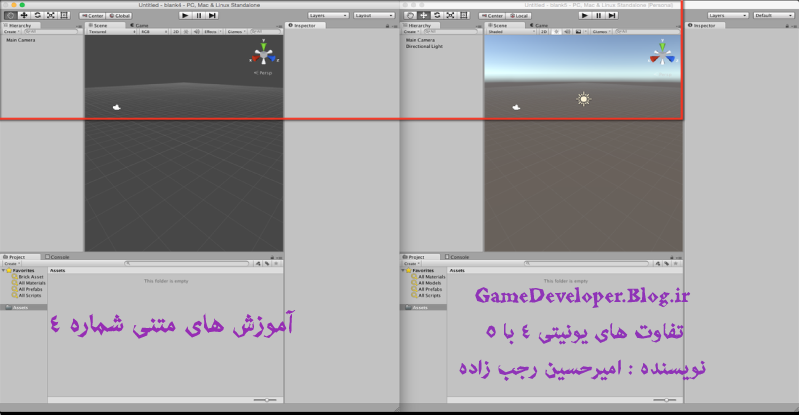Toggle Center pivot mode in the left window
This screenshot has width=799, height=415.
92,16
